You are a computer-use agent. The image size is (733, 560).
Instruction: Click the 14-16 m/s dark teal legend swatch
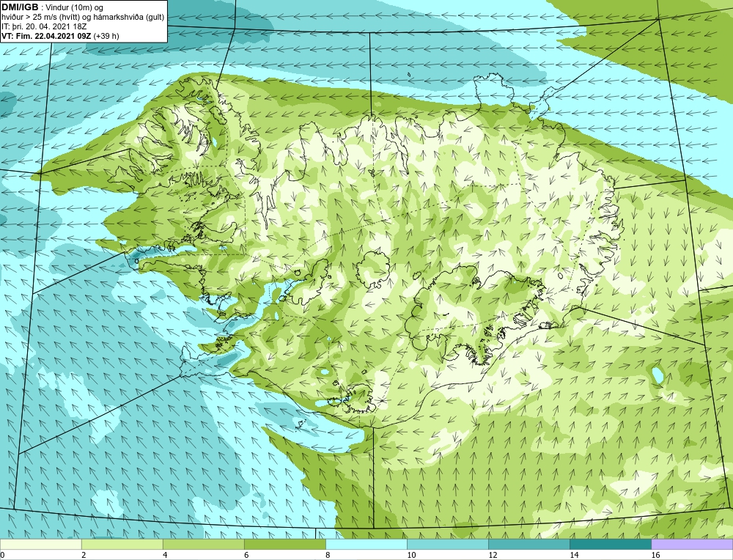tap(610, 544)
